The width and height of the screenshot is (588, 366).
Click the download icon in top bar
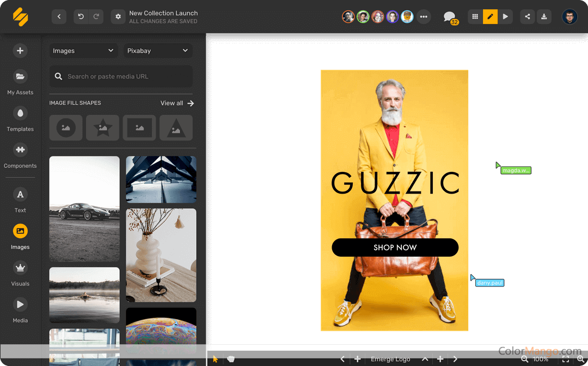[x=543, y=17]
